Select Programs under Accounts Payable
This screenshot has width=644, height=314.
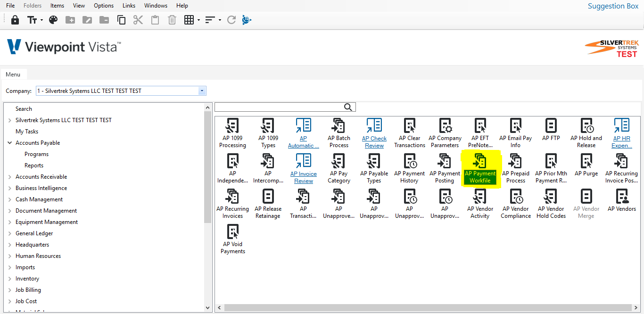[36, 154]
